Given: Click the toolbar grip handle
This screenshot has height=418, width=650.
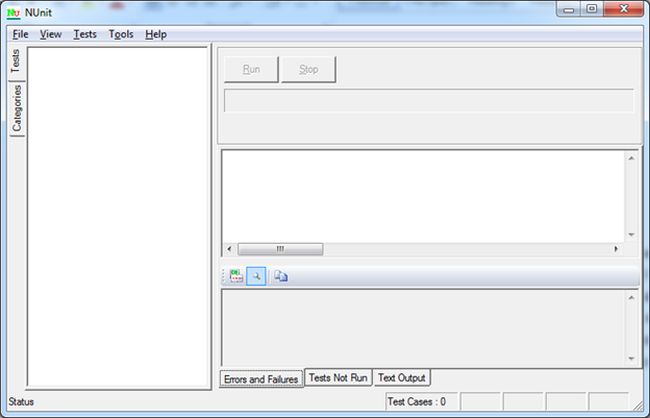Looking at the screenshot, I should click(x=224, y=276).
